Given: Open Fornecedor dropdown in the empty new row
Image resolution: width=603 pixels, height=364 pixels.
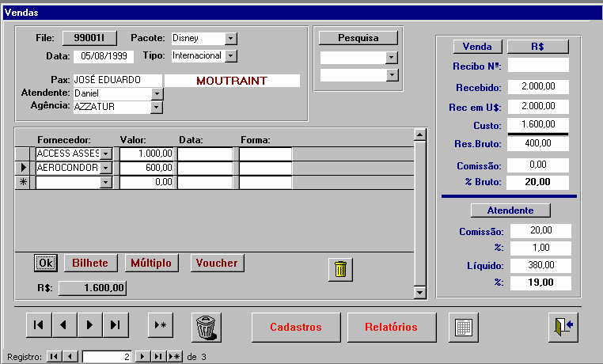Looking at the screenshot, I should point(106,182).
